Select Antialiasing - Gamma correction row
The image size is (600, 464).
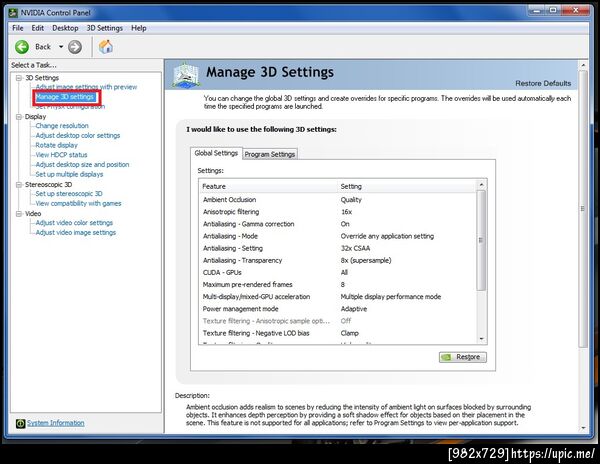pyautogui.click(x=338, y=224)
